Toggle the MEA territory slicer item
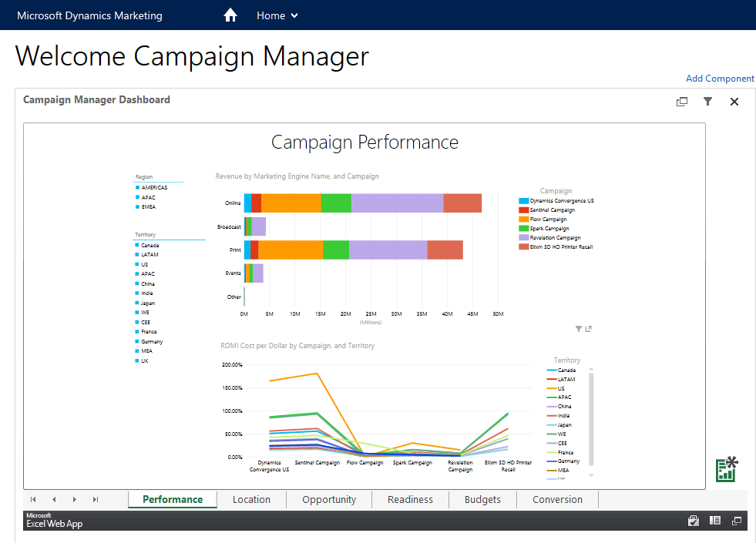Image resolution: width=756 pixels, height=543 pixels. click(x=143, y=350)
